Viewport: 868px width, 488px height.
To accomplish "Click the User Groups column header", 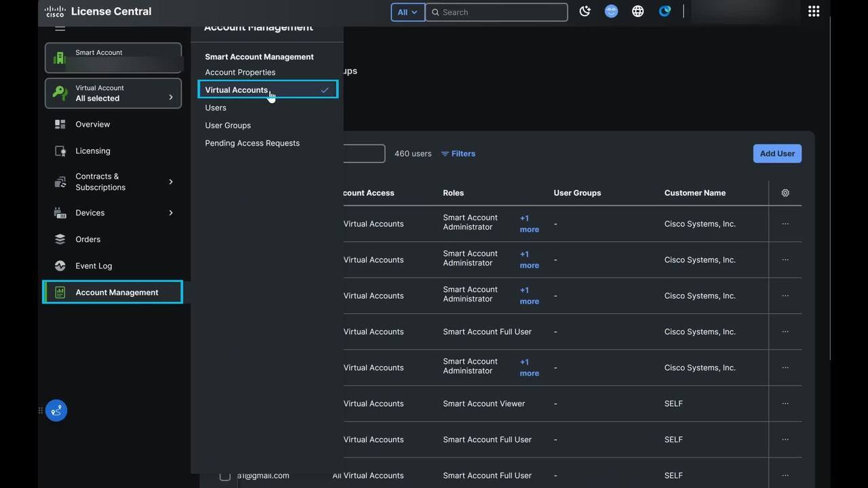I will click(577, 193).
